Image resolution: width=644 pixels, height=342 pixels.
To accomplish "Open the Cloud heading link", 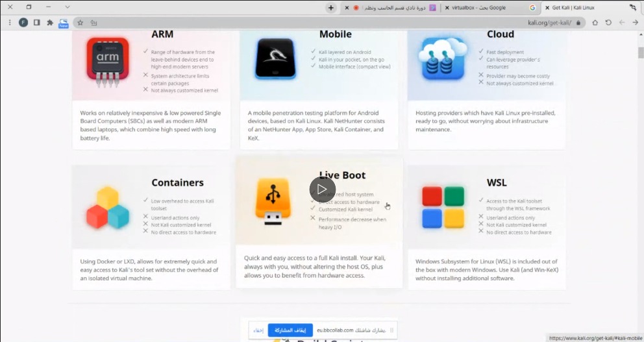I will point(501,34).
